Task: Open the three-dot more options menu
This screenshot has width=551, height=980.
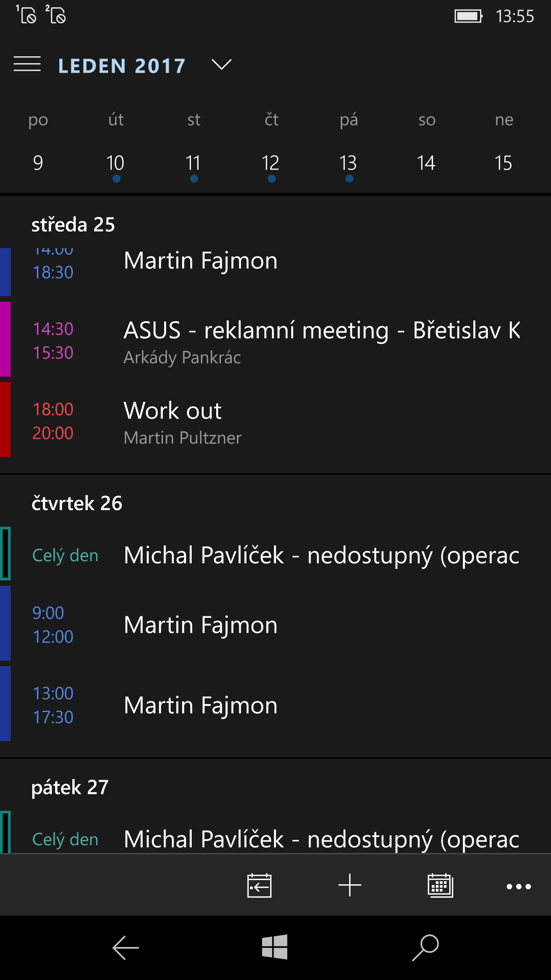Action: [518, 886]
